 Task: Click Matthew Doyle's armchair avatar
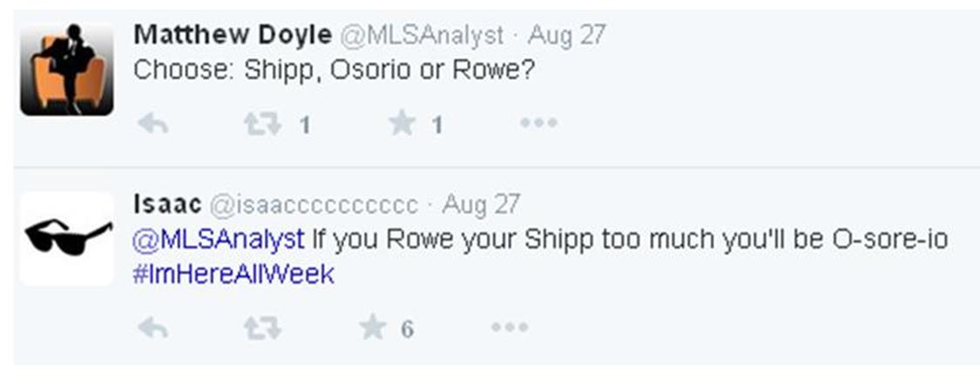tap(67, 70)
